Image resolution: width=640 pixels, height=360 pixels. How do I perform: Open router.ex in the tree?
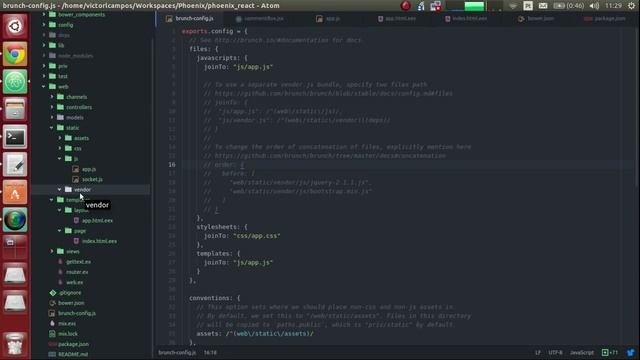77,272
